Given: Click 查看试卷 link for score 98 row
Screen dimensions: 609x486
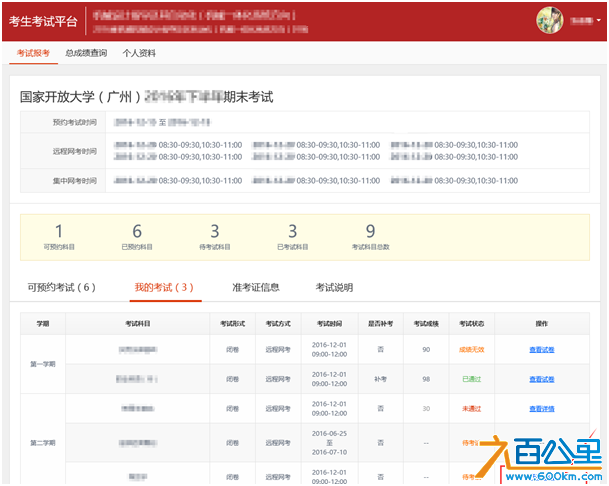Looking at the screenshot, I should click(x=542, y=379).
